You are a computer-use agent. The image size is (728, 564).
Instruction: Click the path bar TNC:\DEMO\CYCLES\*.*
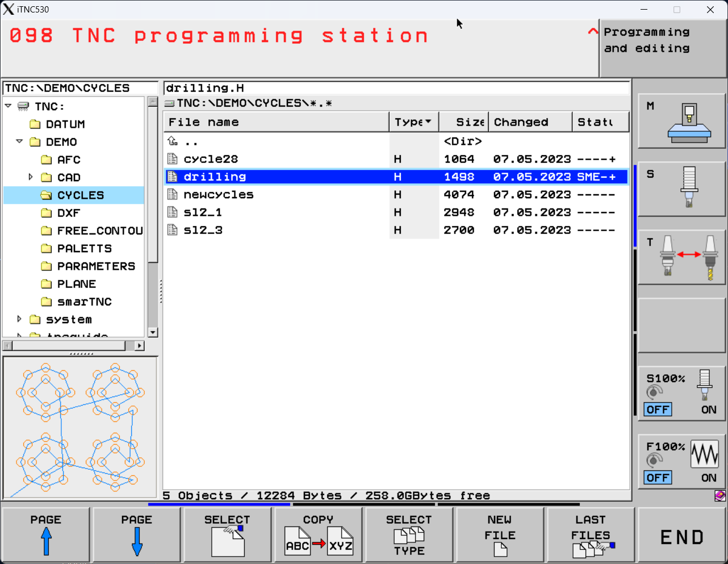[x=254, y=103]
